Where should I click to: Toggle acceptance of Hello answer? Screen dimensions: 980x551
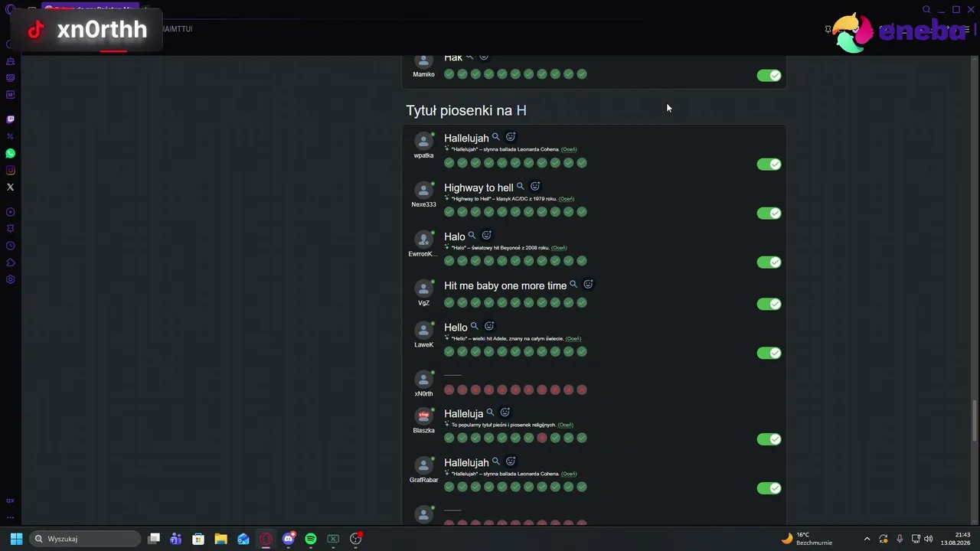(x=769, y=353)
